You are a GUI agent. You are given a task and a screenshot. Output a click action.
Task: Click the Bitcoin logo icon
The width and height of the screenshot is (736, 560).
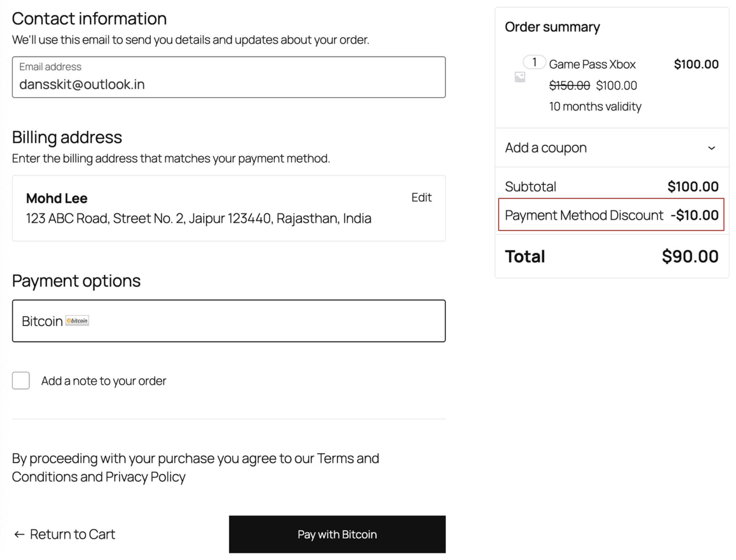tap(77, 321)
